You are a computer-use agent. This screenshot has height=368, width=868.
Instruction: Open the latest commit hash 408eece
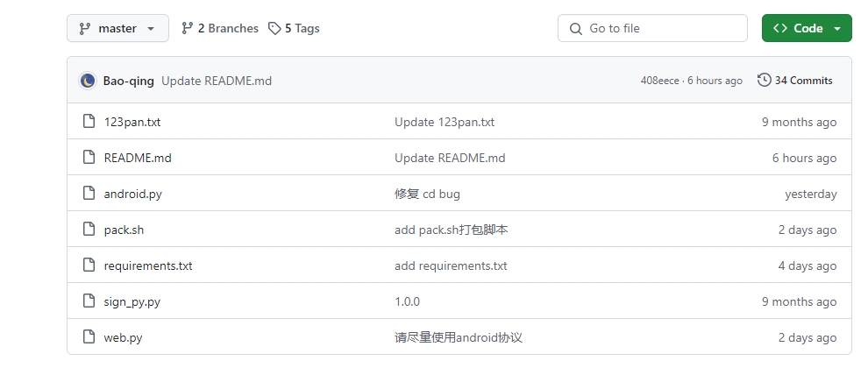tap(659, 81)
